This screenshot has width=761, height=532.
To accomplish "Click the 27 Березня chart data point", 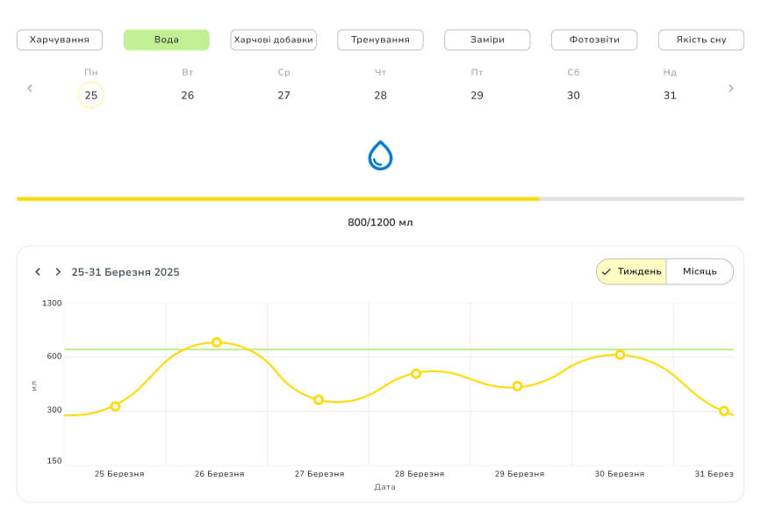I will 319,399.
